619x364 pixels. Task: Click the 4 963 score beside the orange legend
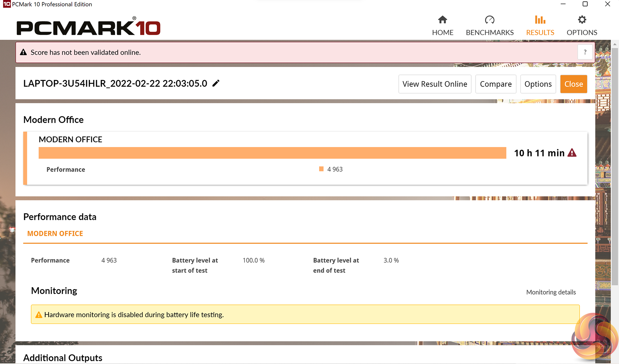pyautogui.click(x=335, y=169)
